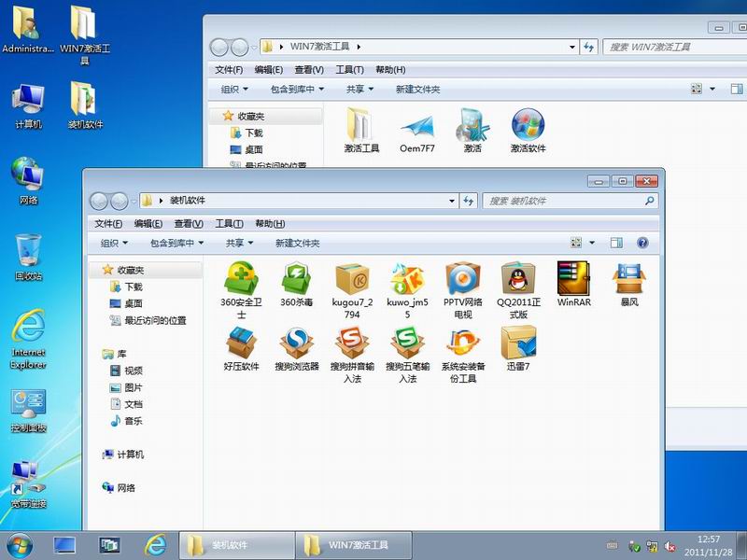This screenshot has width=747, height=560.
Task: Open view options arrow in 装机软件 window
Action: point(592,243)
